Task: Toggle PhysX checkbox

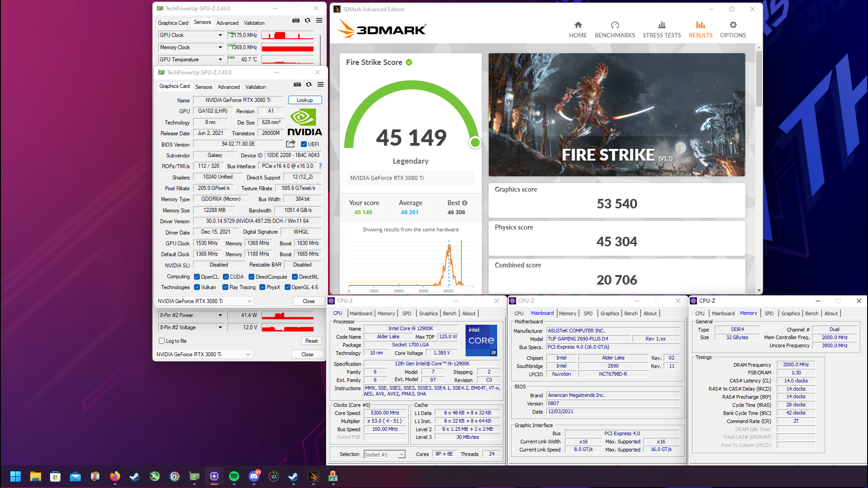Action: (262, 287)
